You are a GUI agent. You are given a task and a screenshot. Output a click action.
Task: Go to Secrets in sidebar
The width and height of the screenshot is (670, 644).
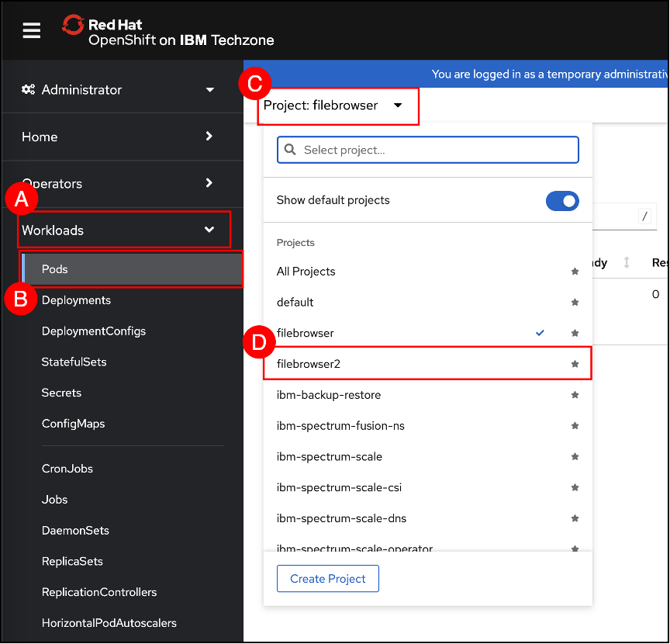coord(61,393)
